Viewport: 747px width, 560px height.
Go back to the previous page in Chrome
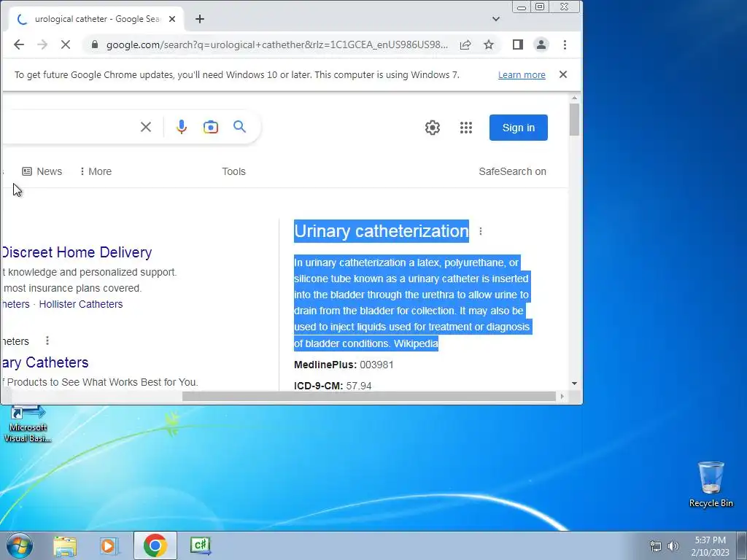18,44
